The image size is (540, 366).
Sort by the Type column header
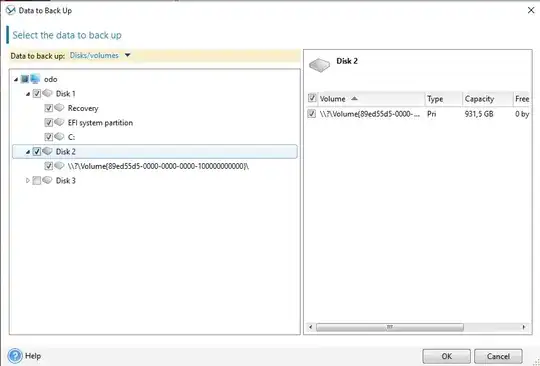coord(444,99)
